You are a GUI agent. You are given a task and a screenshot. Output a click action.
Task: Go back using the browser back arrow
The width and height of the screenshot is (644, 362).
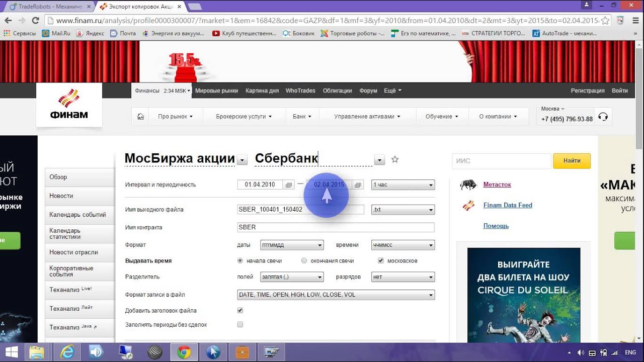[x=8, y=21]
